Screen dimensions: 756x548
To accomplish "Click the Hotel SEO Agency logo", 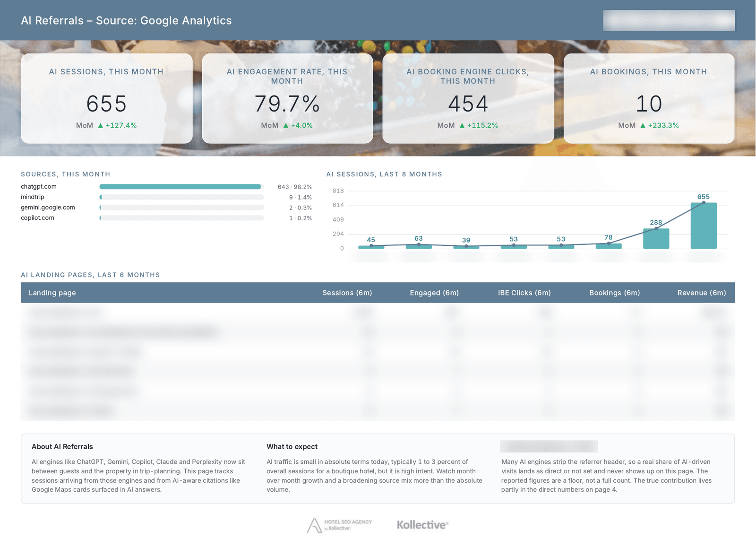I will (x=339, y=525).
